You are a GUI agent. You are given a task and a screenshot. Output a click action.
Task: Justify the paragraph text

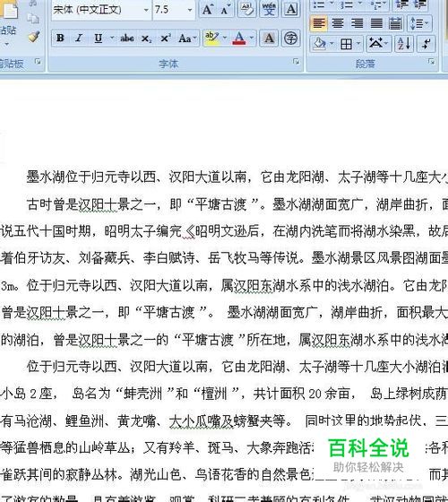click(376, 23)
